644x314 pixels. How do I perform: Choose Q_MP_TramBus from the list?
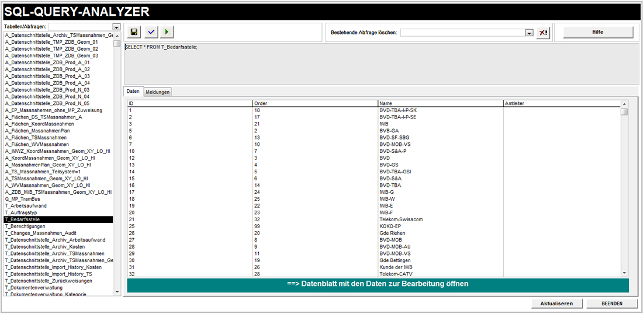[23, 199]
